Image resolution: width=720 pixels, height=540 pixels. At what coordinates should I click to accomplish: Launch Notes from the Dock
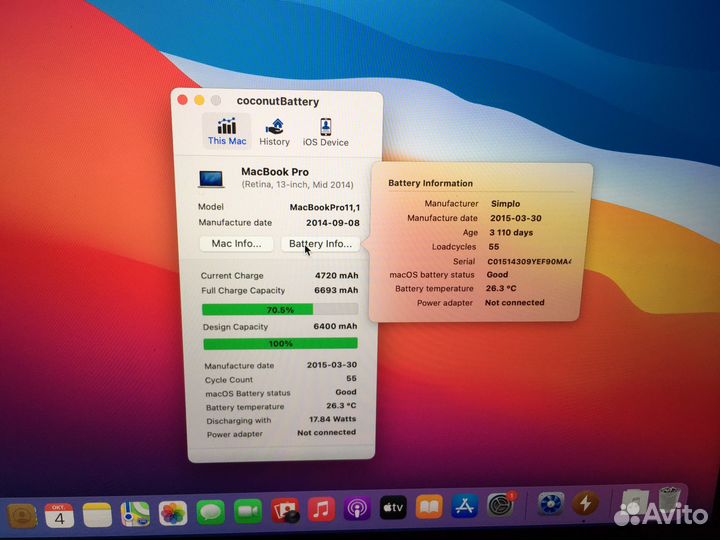click(97, 514)
